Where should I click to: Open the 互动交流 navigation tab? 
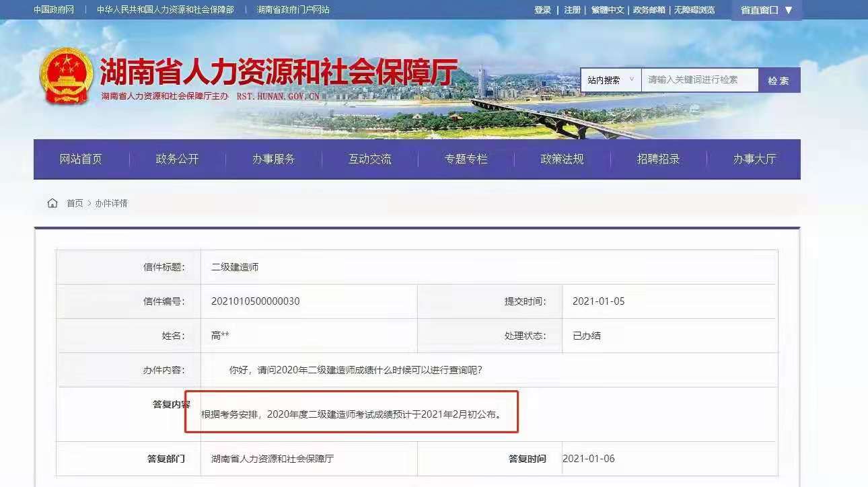[x=369, y=159]
